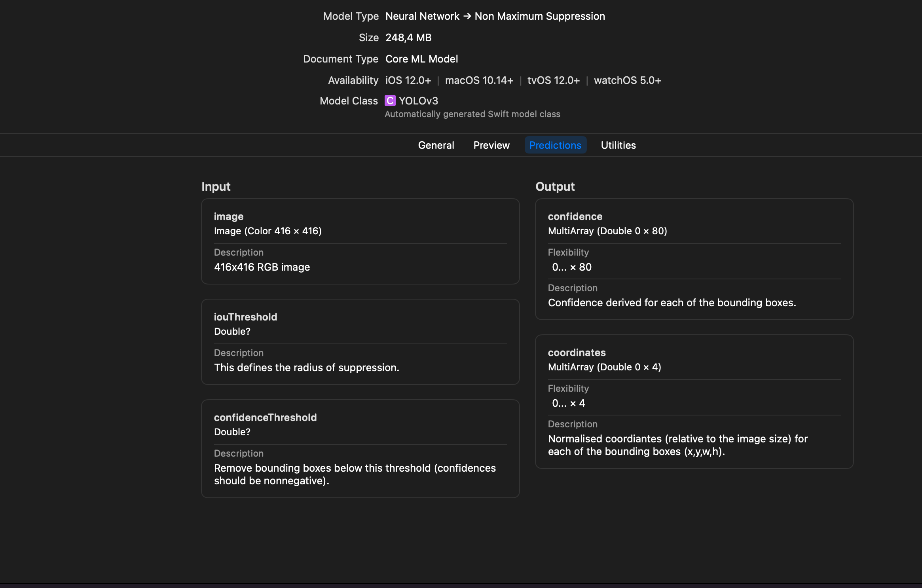
Task: Click the Core ML Model document type
Action: click(421, 59)
